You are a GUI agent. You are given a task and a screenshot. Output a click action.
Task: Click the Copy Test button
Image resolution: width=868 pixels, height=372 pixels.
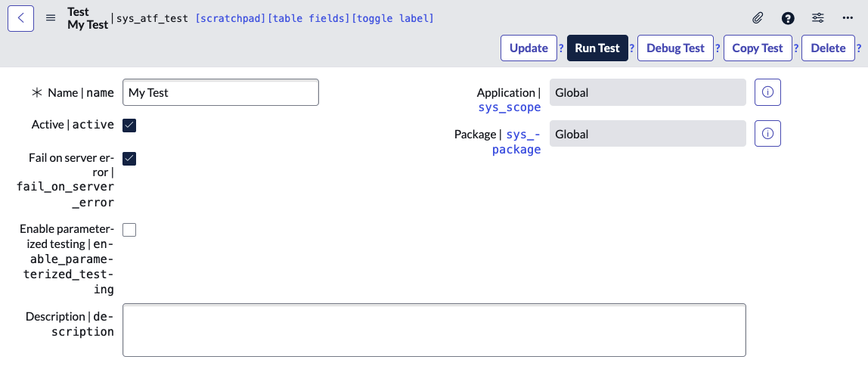pyautogui.click(x=757, y=48)
